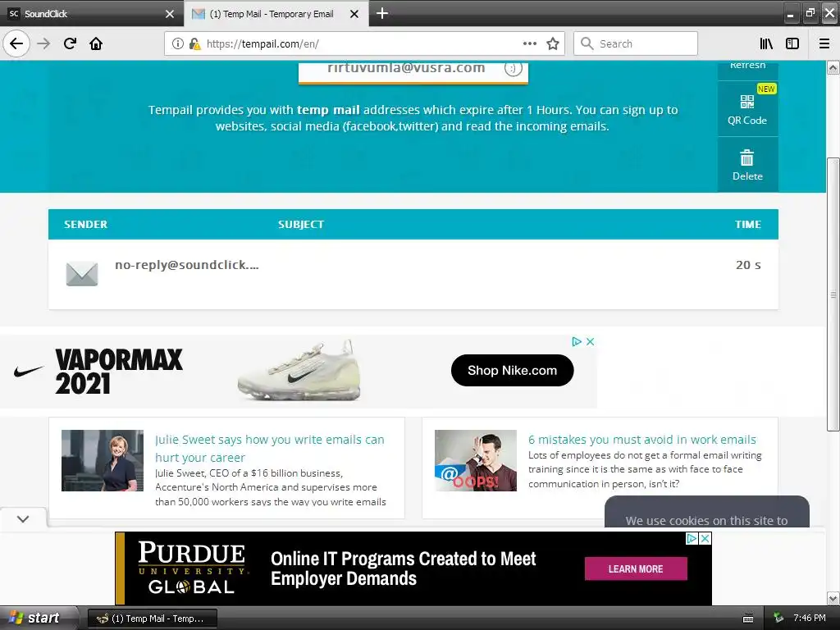Reload the page with the refresh icon
Image resolution: width=840 pixels, height=630 pixels.
[70, 43]
